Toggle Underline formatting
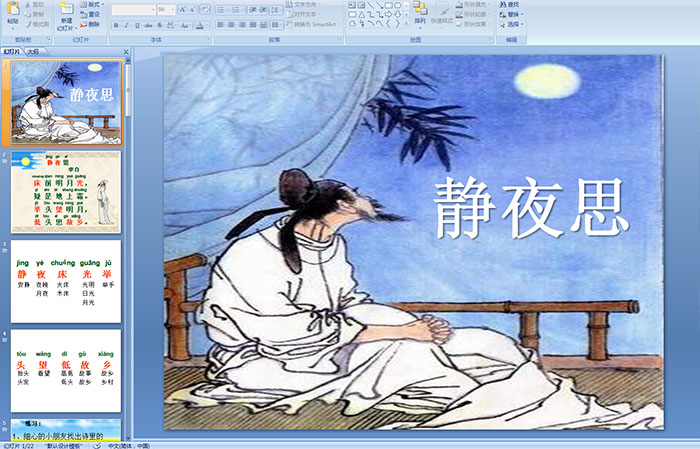The height and width of the screenshot is (449, 700). point(137,25)
